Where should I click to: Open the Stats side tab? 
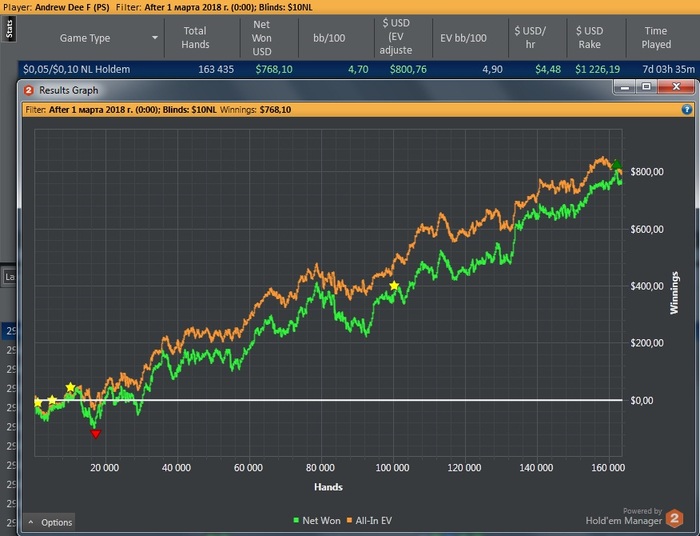tap(9, 29)
